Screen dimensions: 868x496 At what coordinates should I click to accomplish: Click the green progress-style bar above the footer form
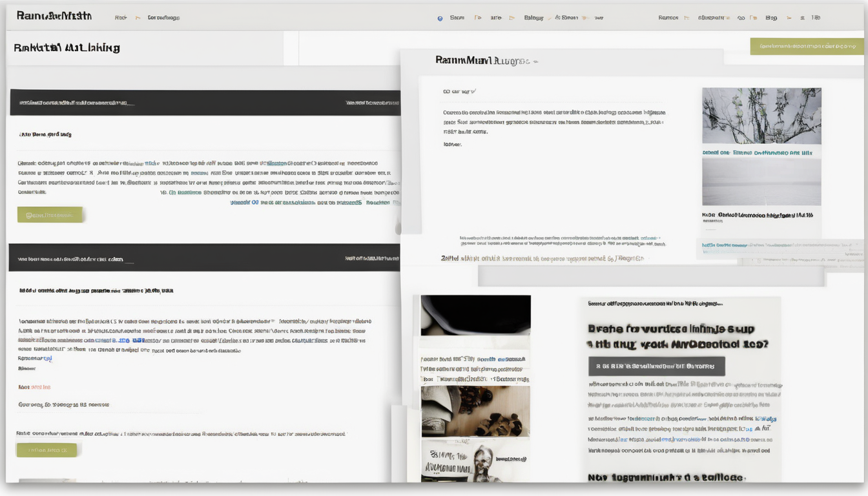click(x=46, y=449)
